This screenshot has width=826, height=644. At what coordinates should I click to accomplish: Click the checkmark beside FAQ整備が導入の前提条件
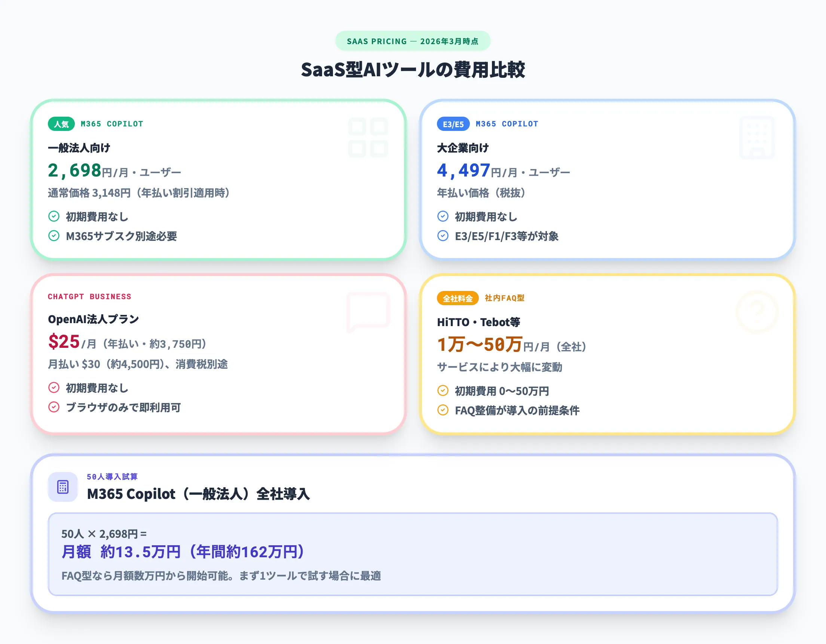click(x=443, y=411)
